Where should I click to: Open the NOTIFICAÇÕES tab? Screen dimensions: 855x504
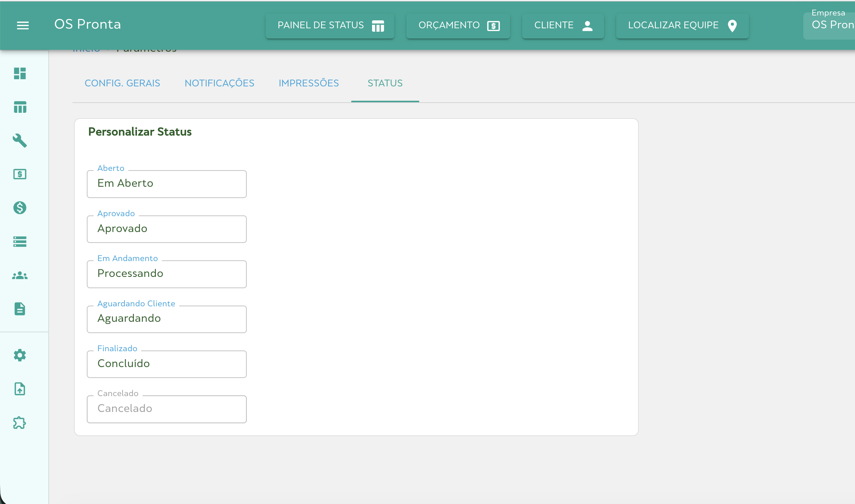[219, 83]
